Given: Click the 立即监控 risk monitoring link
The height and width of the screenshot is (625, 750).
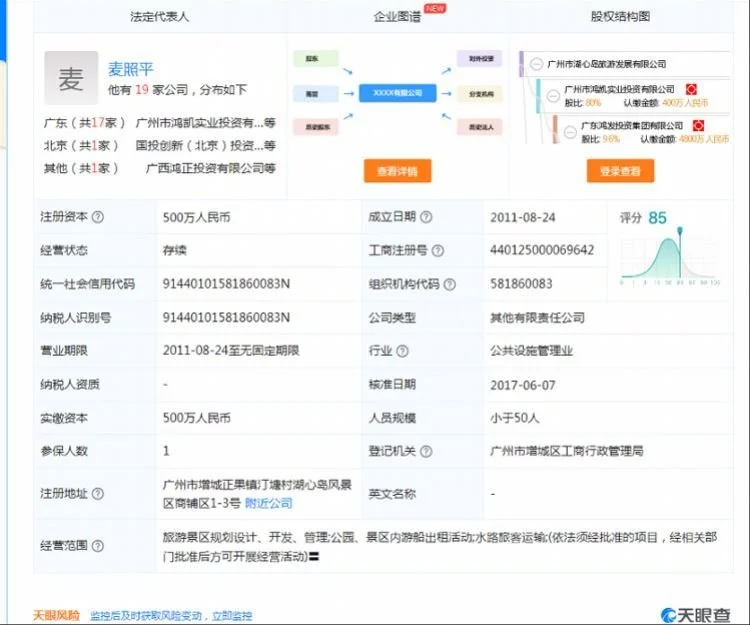Looking at the screenshot, I should pos(232,615).
